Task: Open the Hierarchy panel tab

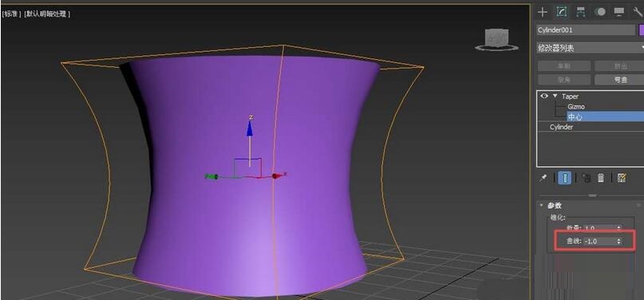Action: click(580, 12)
